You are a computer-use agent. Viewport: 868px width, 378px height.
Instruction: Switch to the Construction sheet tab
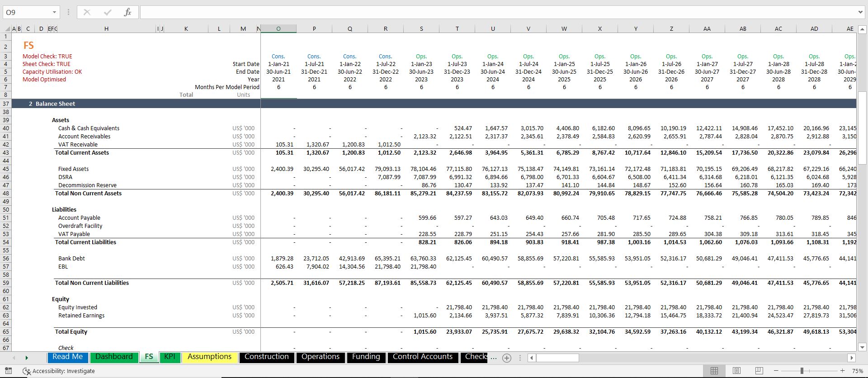click(267, 357)
